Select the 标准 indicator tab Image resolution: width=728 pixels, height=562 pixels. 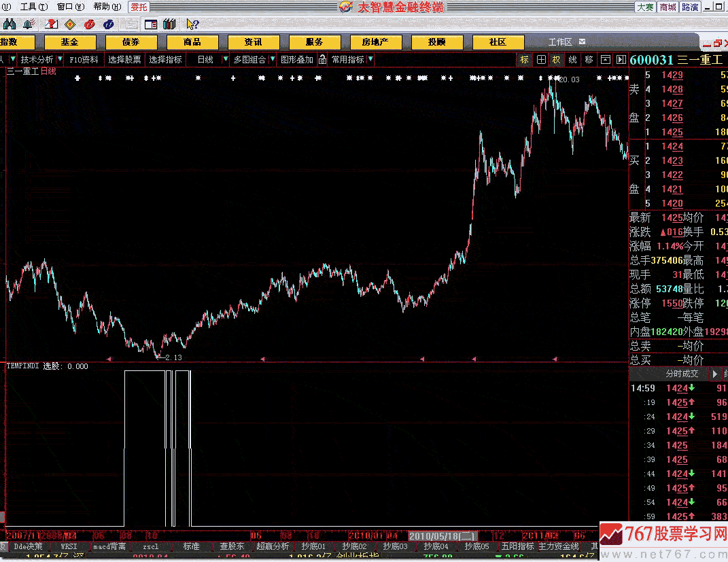point(191,546)
